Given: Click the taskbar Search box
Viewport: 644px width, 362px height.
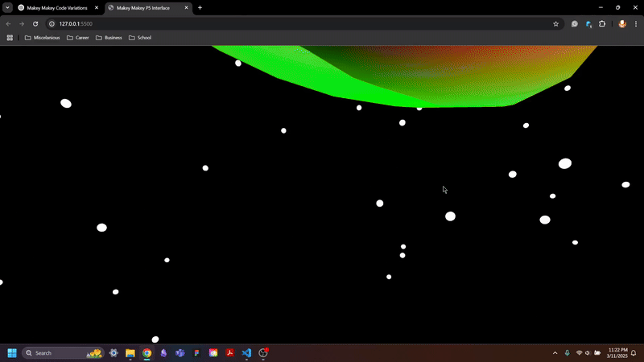Looking at the screenshot, I should pos(63,353).
